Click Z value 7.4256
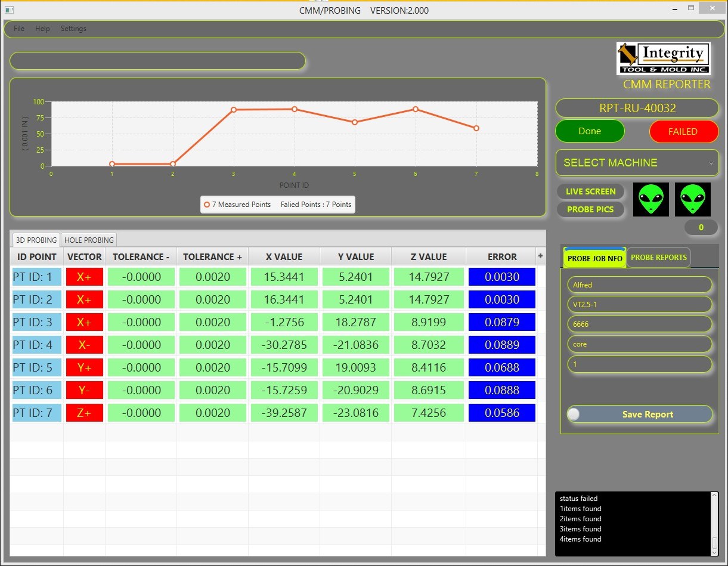 click(x=429, y=413)
